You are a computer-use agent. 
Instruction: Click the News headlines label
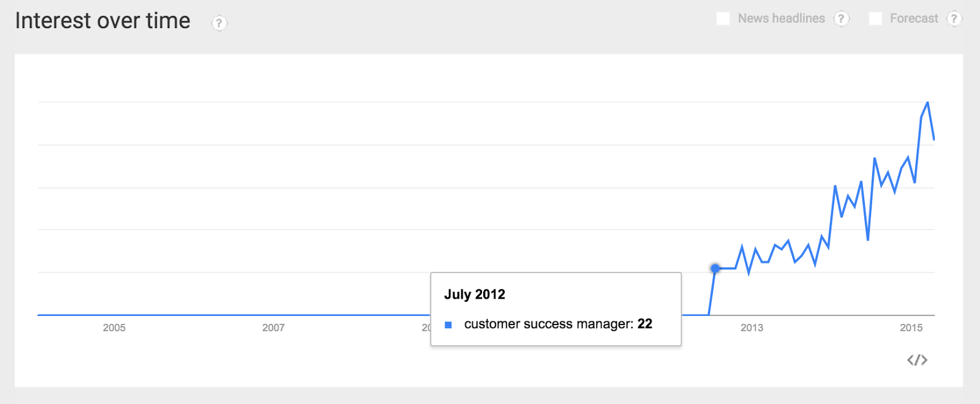[782, 19]
